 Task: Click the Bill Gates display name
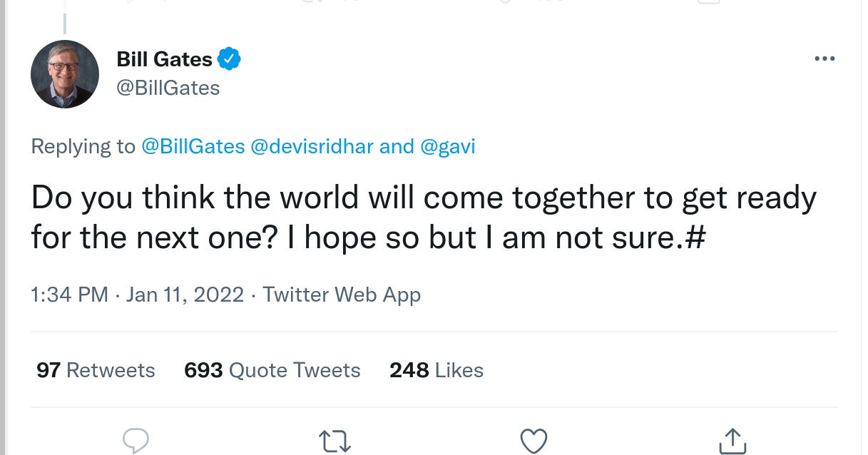(x=164, y=59)
